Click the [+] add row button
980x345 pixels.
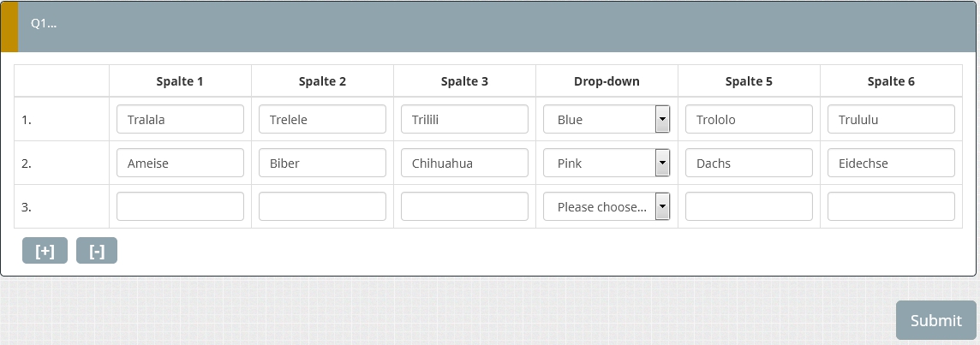click(45, 251)
